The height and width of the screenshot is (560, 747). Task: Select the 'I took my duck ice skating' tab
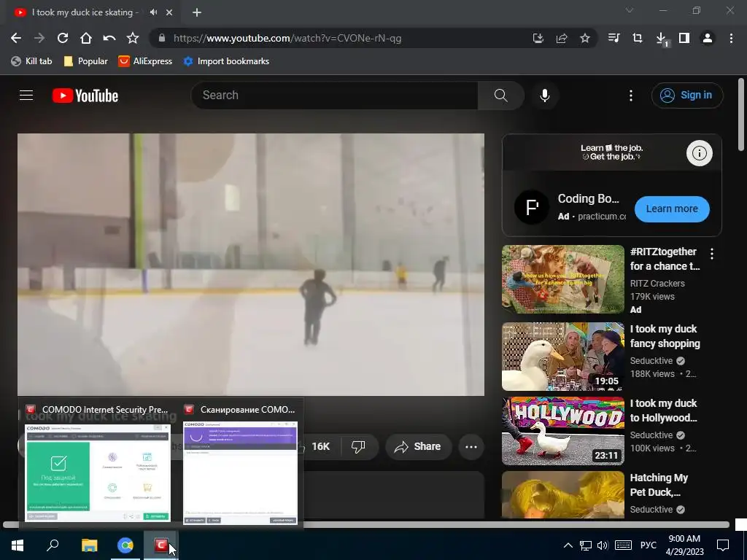[85, 12]
